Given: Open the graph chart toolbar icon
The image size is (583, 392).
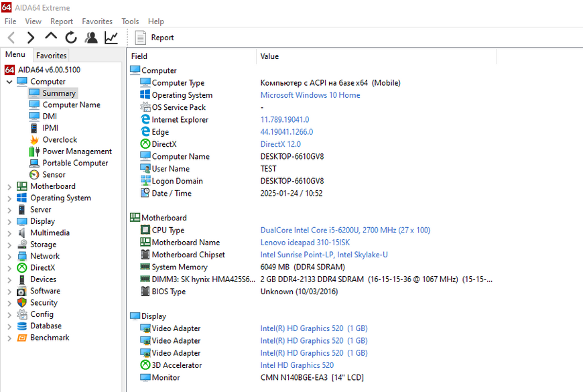Looking at the screenshot, I should (111, 38).
